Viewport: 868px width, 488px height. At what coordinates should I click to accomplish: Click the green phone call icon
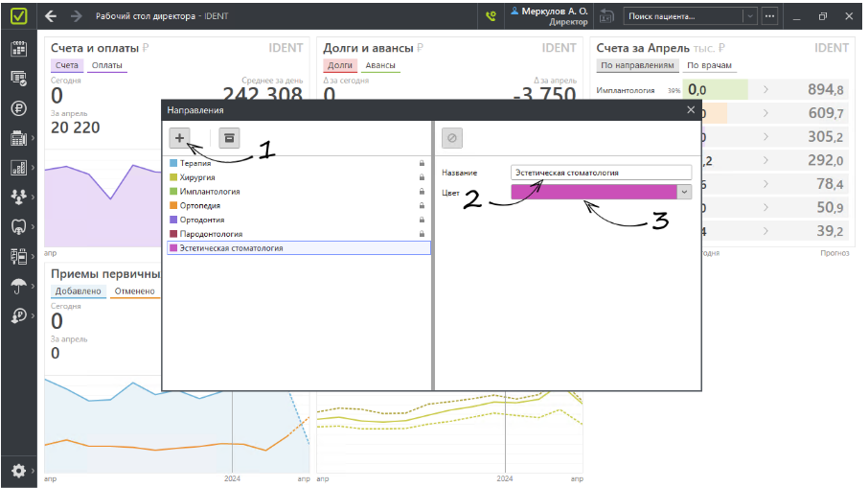[x=491, y=16]
